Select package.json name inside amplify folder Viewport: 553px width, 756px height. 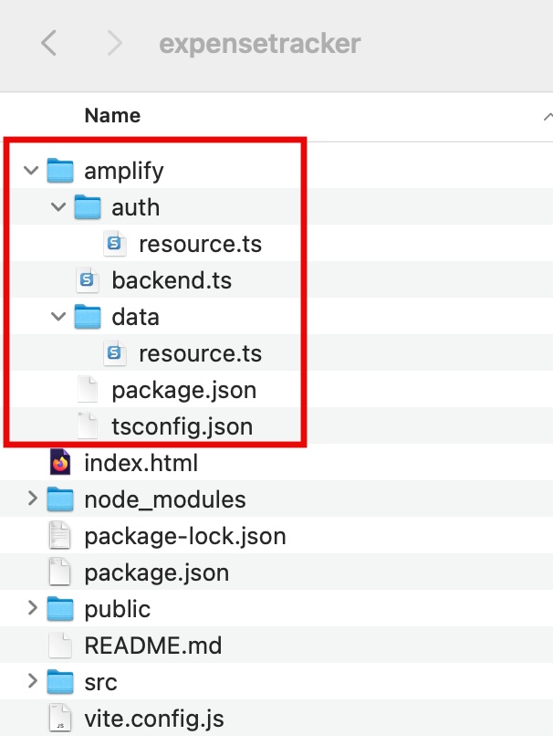coord(184,391)
